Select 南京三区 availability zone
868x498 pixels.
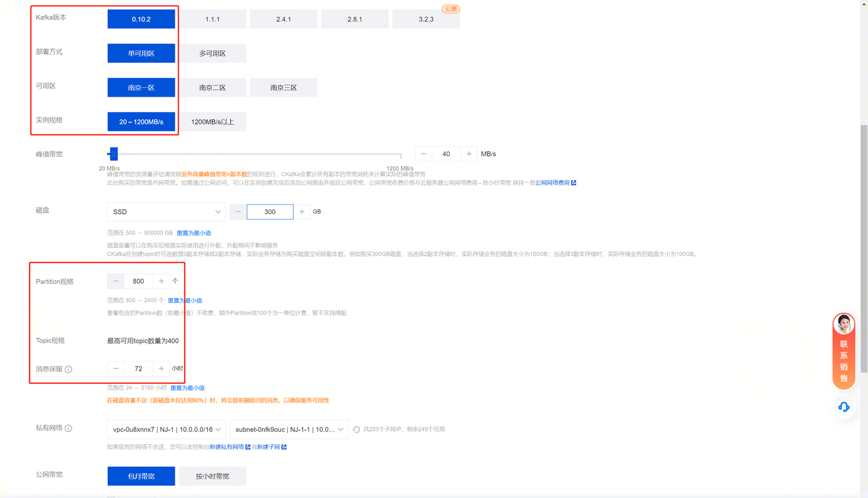click(x=284, y=87)
